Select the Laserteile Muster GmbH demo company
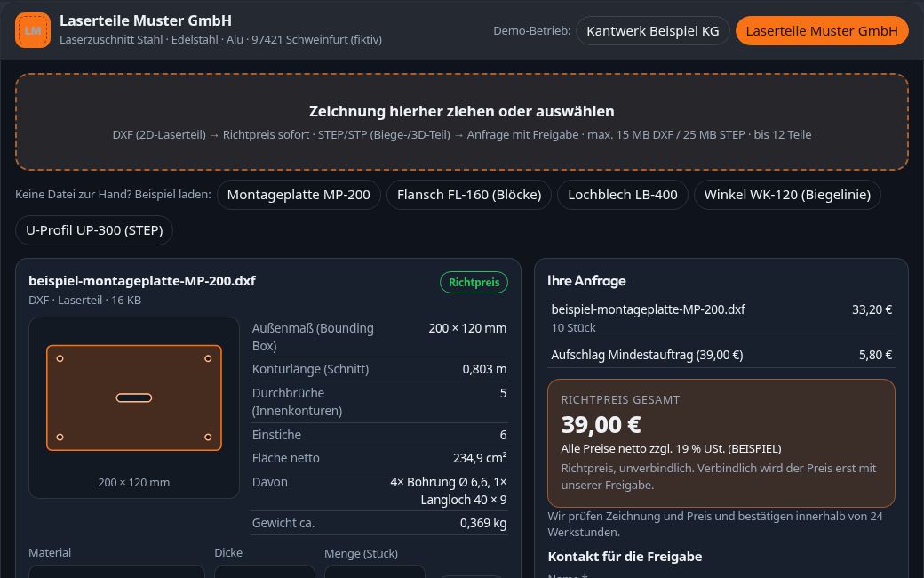 coord(822,30)
